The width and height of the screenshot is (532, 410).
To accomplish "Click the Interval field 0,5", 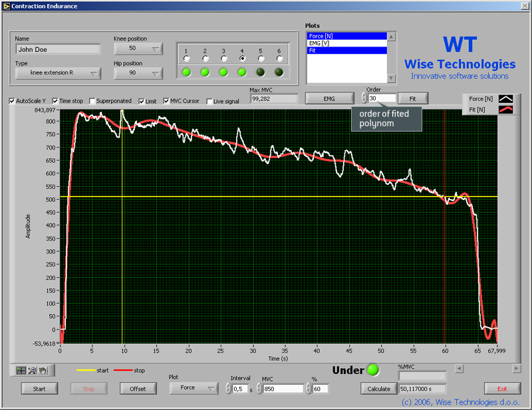I will (240, 389).
